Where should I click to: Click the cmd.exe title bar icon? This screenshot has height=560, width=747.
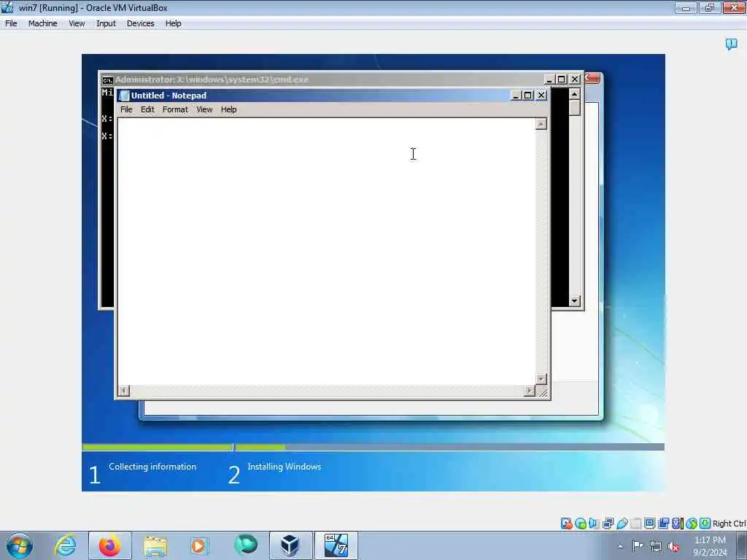108,79
